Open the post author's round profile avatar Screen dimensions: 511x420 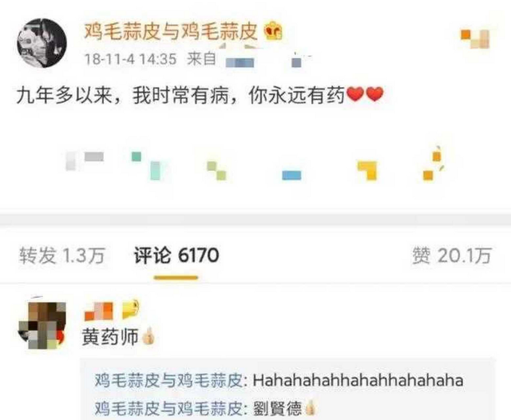click(42, 43)
